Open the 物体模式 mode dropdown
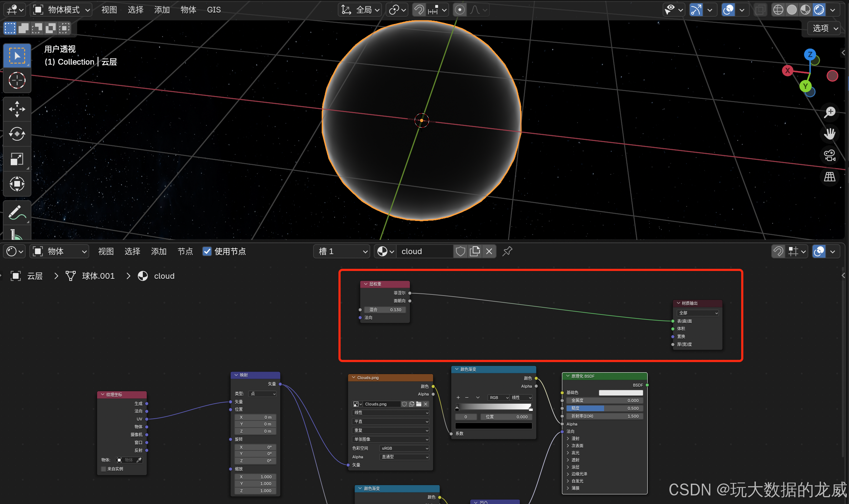 tap(61, 10)
